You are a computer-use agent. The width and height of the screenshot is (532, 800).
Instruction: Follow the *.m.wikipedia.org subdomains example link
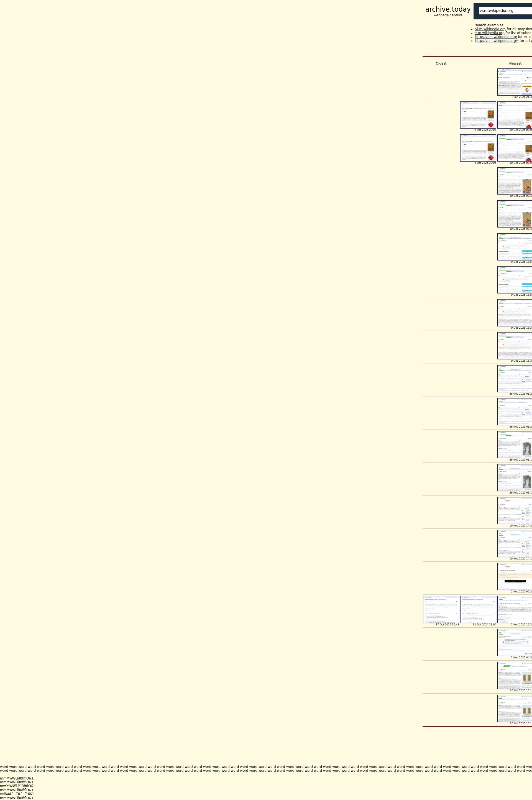490,33
